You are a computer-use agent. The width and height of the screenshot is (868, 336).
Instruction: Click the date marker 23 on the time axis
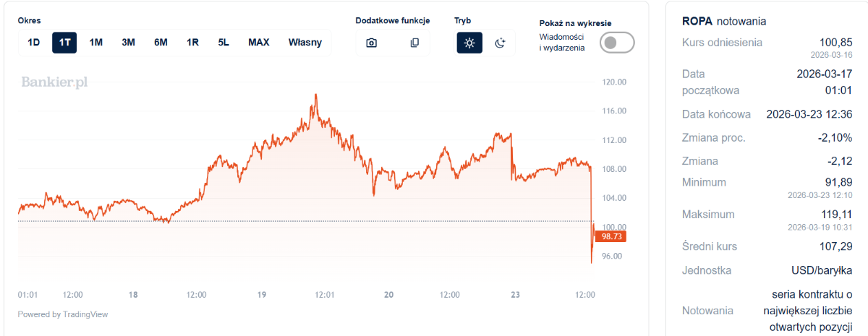click(515, 295)
